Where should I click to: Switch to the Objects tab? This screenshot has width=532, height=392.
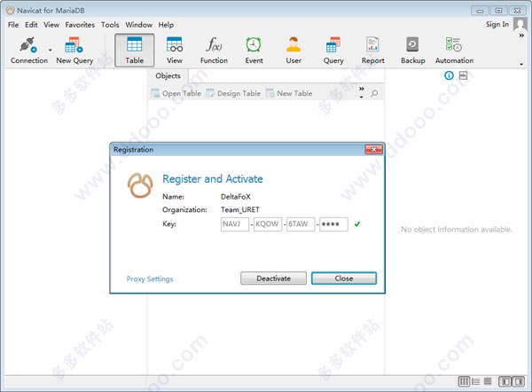pyautogui.click(x=168, y=75)
